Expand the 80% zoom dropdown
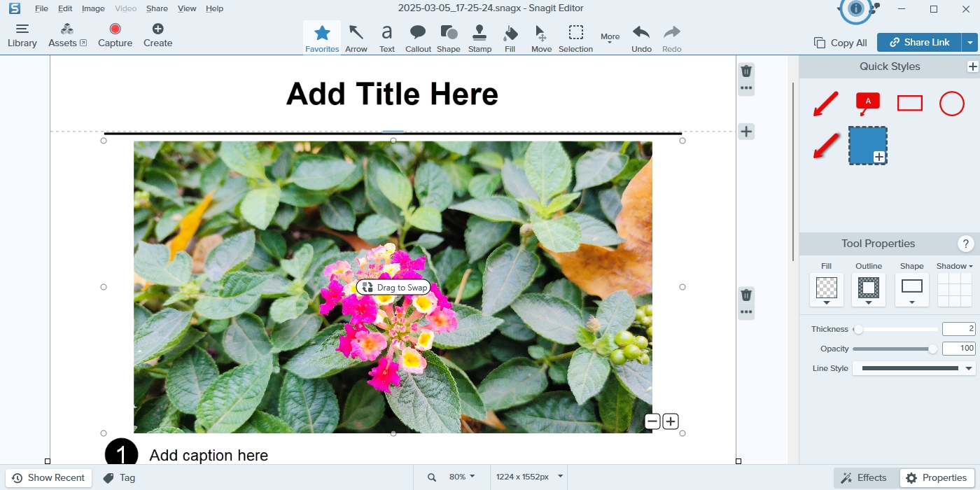This screenshot has height=490, width=980. tap(461, 477)
